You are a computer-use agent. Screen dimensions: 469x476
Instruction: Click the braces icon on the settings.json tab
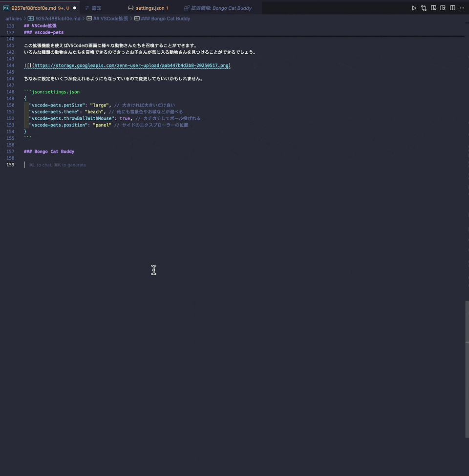(131, 8)
